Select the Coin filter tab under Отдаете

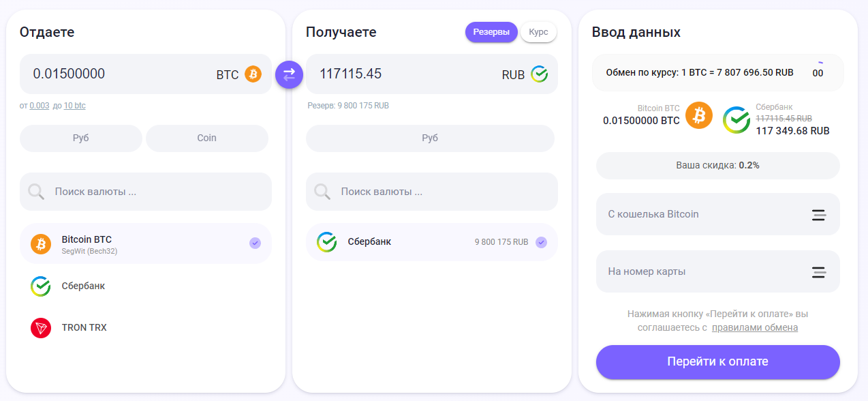point(206,138)
